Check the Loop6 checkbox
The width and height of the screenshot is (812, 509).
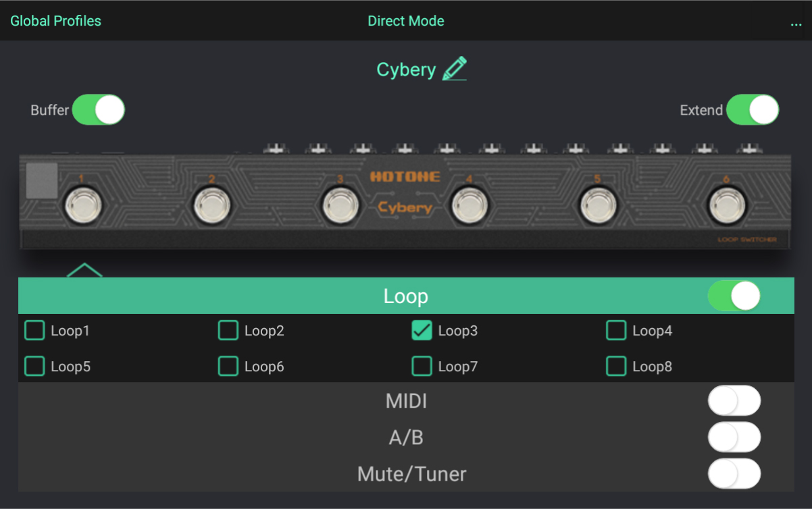[x=228, y=366]
